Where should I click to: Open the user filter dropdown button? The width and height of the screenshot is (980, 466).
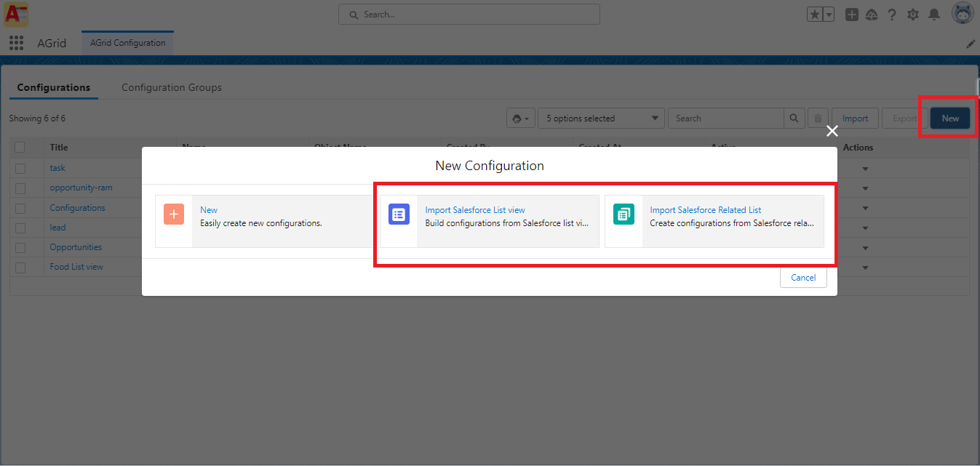(521, 118)
